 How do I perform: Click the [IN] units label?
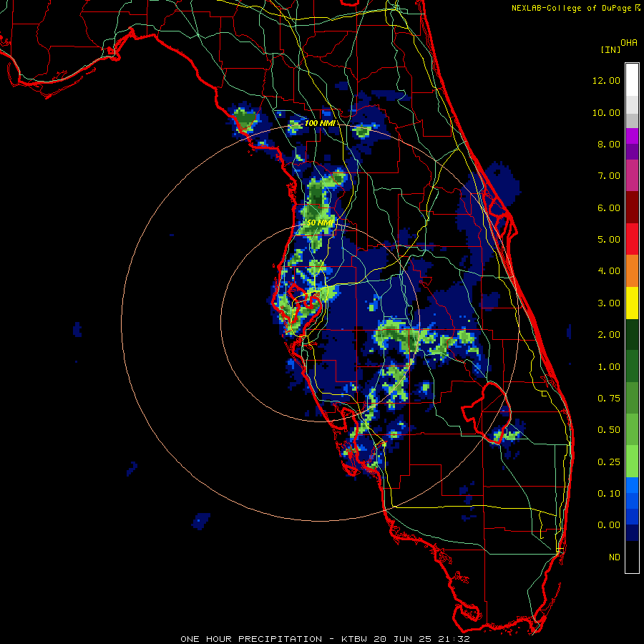point(610,49)
